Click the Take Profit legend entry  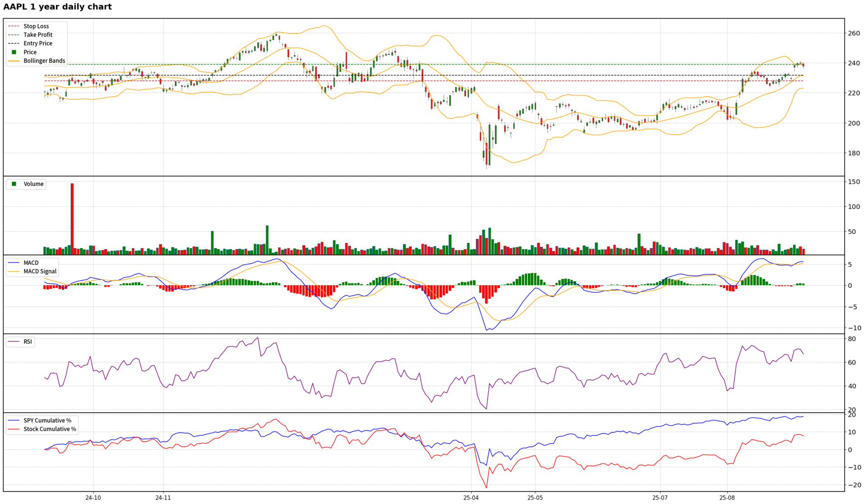click(38, 35)
